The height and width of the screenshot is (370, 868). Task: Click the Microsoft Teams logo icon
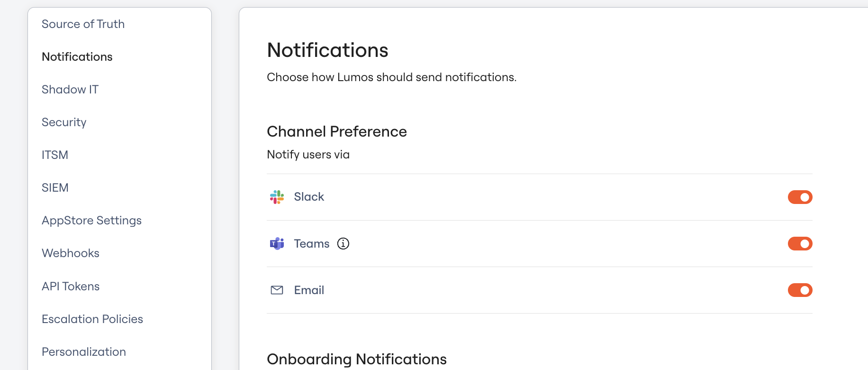[x=277, y=243]
